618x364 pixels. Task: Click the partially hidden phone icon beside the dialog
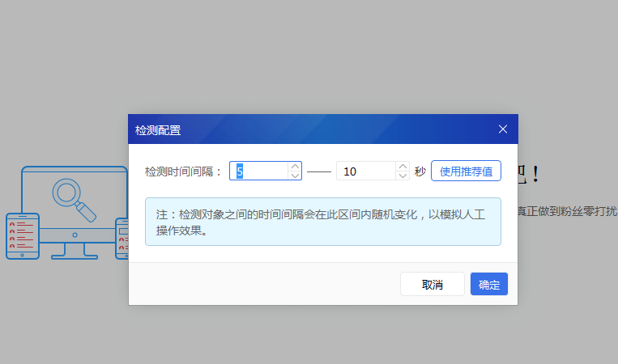tap(122, 238)
